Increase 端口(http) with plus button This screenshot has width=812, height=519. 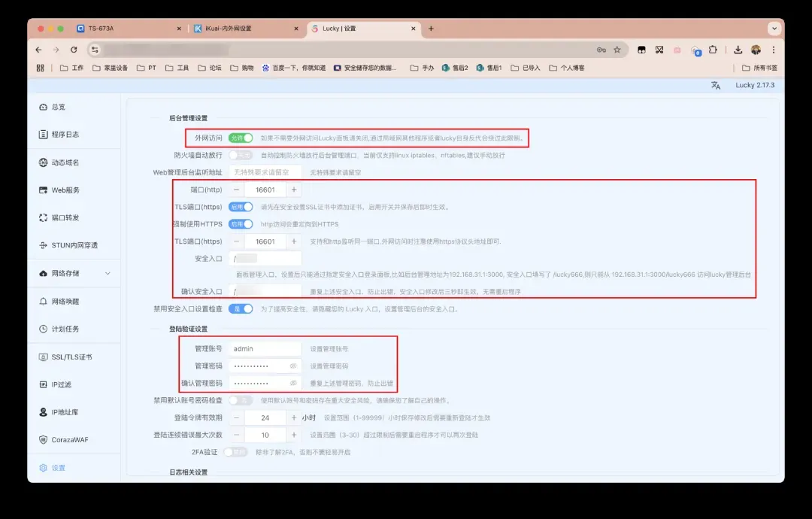pyautogui.click(x=294, y=190)
